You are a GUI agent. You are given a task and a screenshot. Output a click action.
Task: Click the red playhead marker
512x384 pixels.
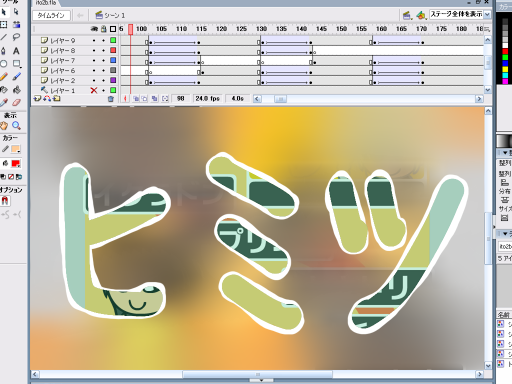coord(131,29)
